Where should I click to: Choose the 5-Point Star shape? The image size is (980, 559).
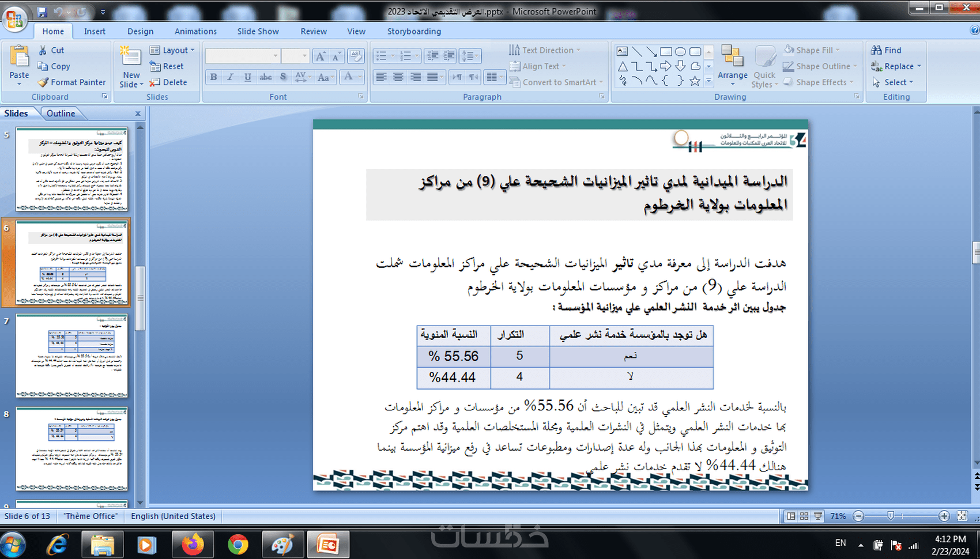695,81
